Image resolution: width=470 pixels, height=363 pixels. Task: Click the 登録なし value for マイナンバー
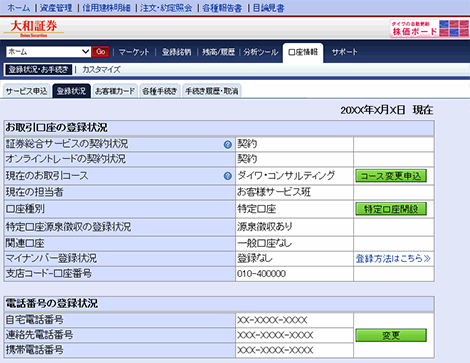point(255,258)
